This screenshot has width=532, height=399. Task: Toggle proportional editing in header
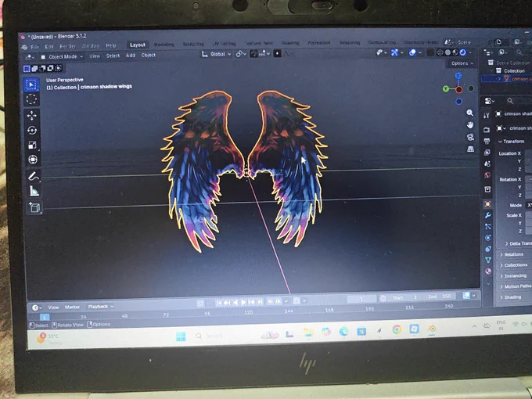(x=277, y=54)
